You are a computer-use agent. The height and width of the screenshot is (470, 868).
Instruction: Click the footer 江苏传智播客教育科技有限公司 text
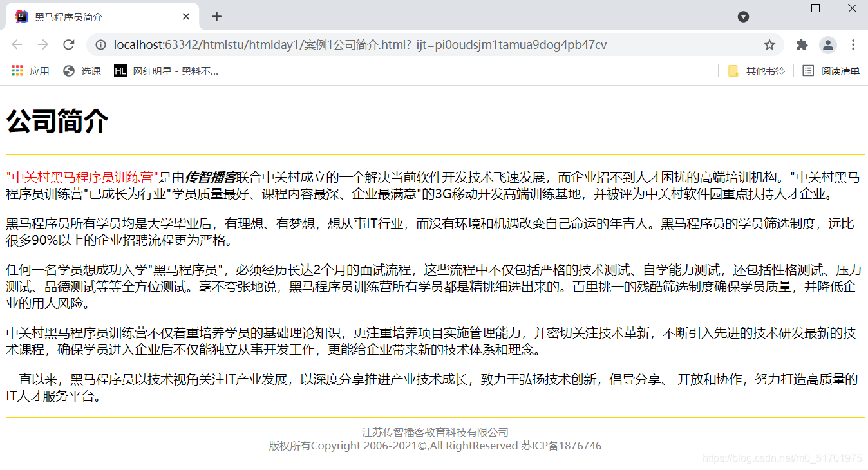435,432
